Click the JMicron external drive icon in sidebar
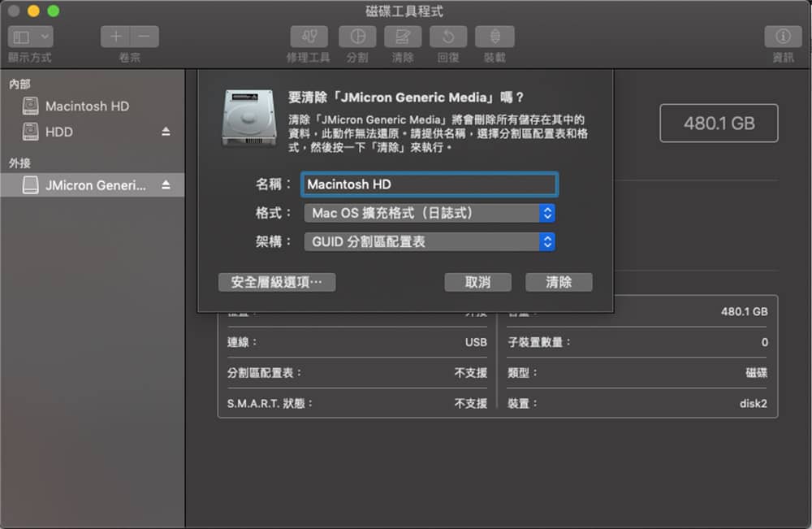The height and width of the screenshot is (529, 812). [x=31, y=185]
